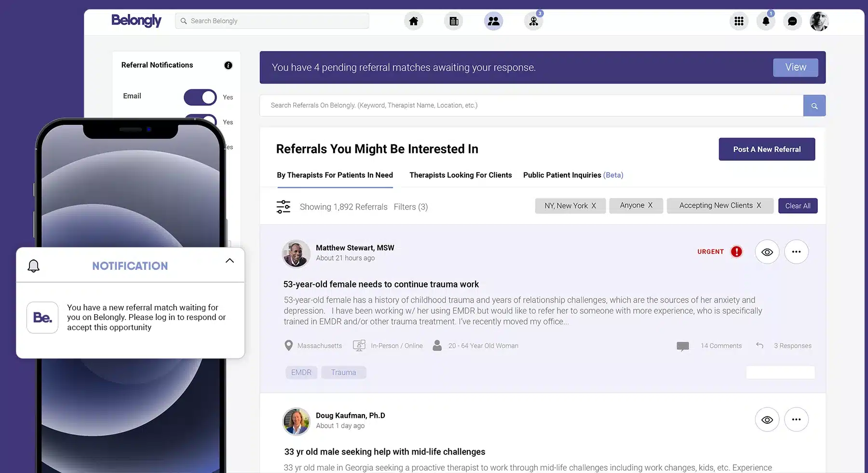This screenshot has width=868, height=473.
Task: Open the user profile avatar menu
Action: [819, 21]
